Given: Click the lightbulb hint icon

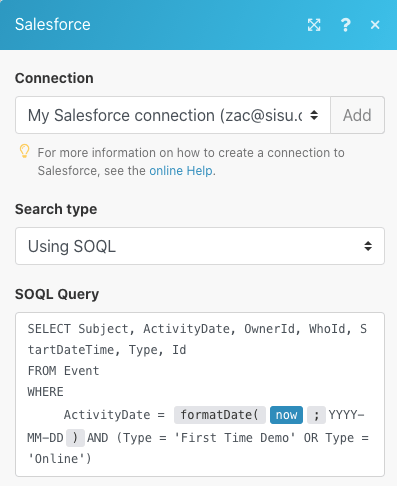Looking at the screenshot, I should [x=24, y=151].
